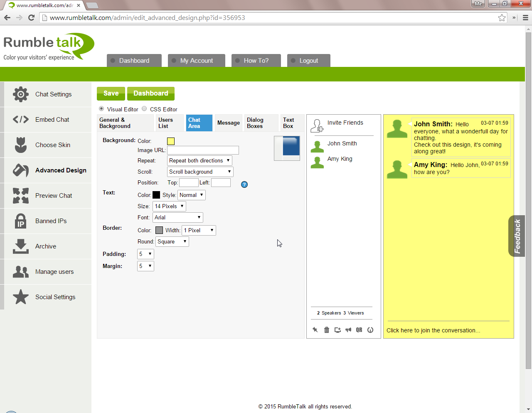Open the text Style Normal dropdown
Image resolution: width=532 pixels, height=413 pixels.
click(x=192, y=195)
